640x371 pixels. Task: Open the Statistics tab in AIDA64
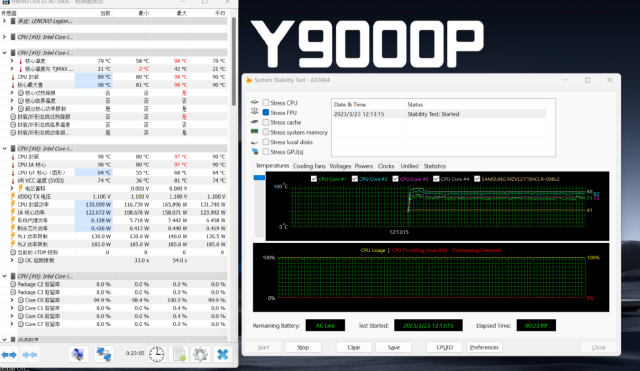tap(434, 166)
